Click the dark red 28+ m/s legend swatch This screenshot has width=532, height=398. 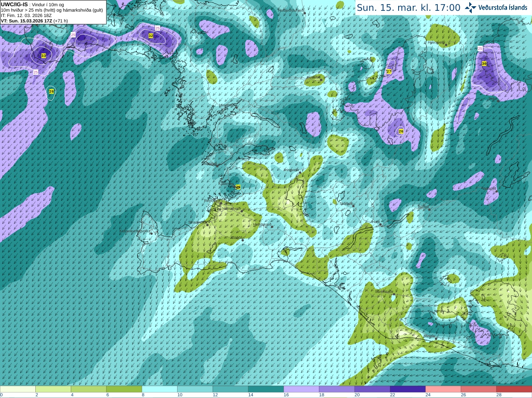pos(514,389)
